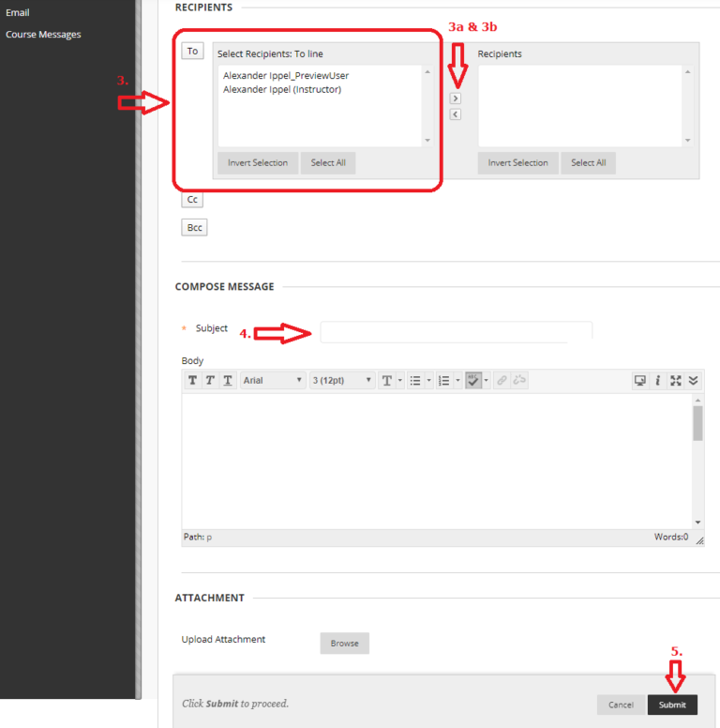The height and width of the screenshot is (728, 720).
Task: Open Email in the sidebar
Action: coord(18,12)
